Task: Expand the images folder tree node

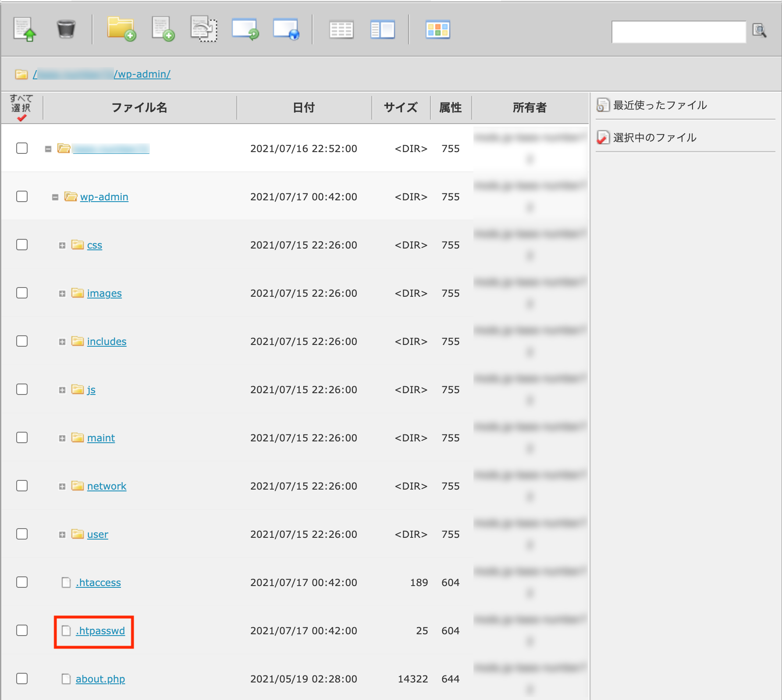Action: point(62,294)
